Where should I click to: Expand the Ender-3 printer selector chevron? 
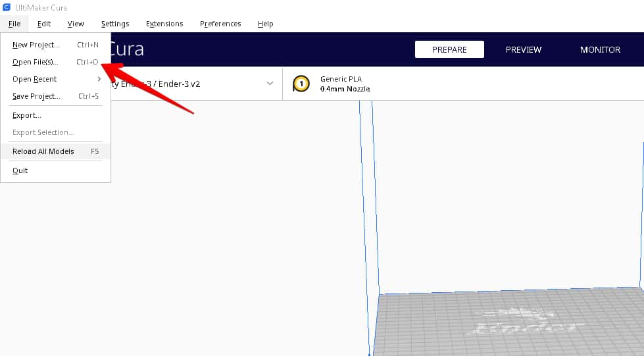pyautogui.click(x=270, y=84)
